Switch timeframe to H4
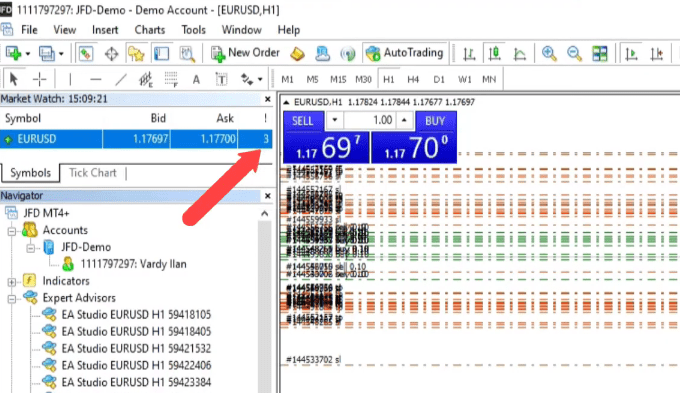680x393 pixels. click(x=413, y=79)
